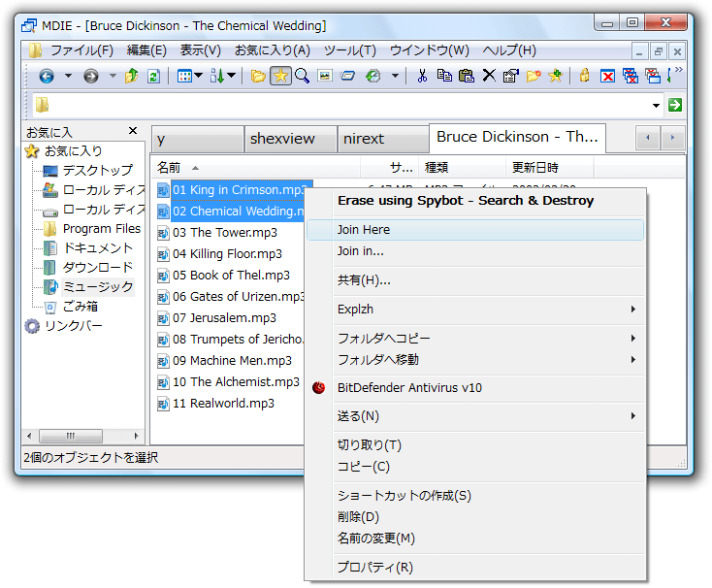Select デスクトップ in favorites tree
The width and height of the screenshot is (712, 588).
pos(98,170)
